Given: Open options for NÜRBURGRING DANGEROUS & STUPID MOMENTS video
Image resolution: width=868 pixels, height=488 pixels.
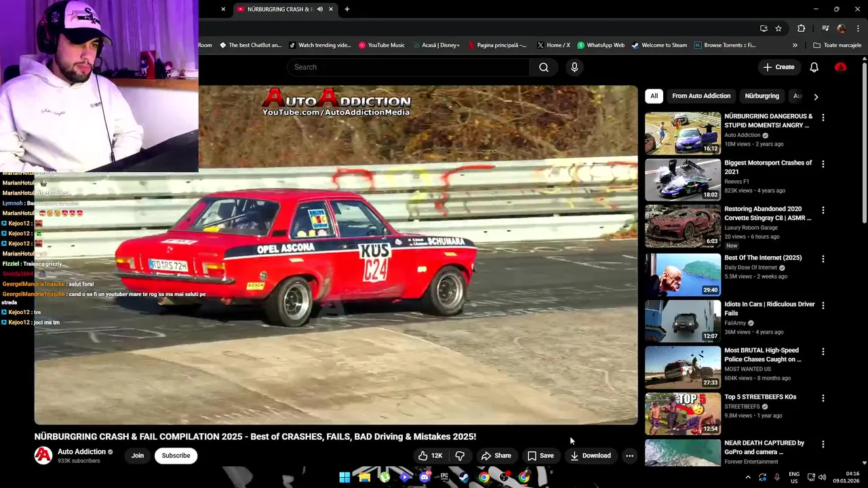Looking at the screenshot, I should (x=823, y=117).
